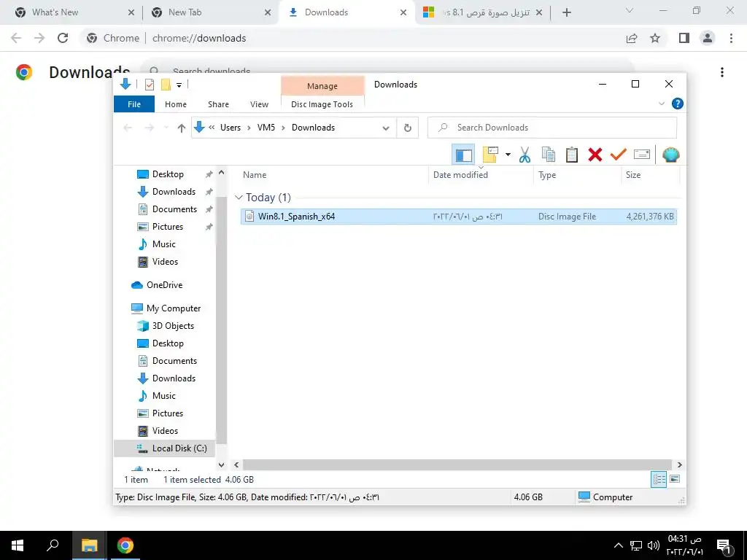
Task: Switch to the Home ribbon tab
Action: (x=176, y=104)
